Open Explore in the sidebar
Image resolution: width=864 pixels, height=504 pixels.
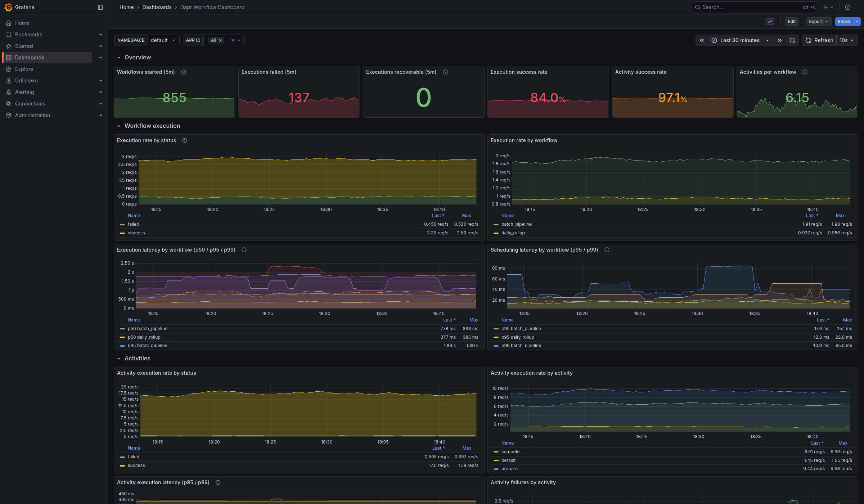point(24,69)
